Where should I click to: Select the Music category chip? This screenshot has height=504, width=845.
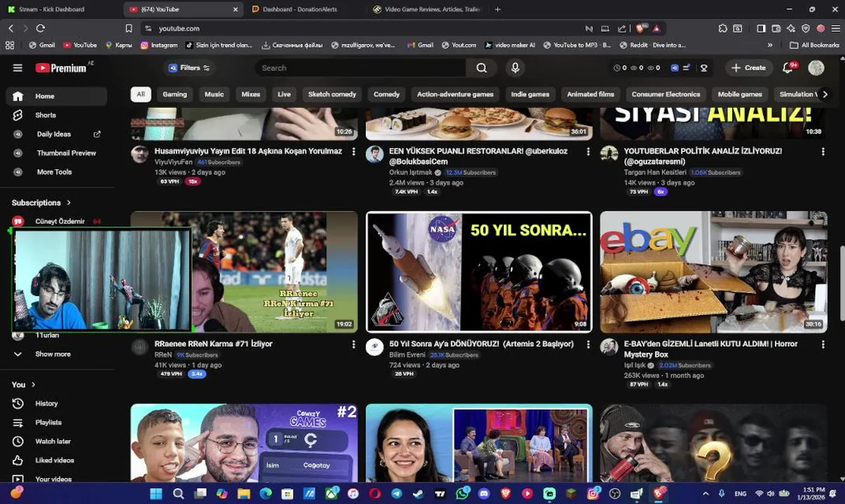click(214, 94)
